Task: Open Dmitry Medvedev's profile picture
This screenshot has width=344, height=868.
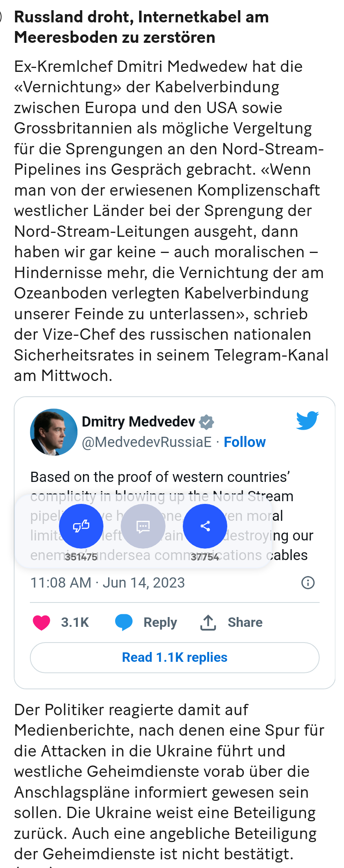Action: [54, 432]
